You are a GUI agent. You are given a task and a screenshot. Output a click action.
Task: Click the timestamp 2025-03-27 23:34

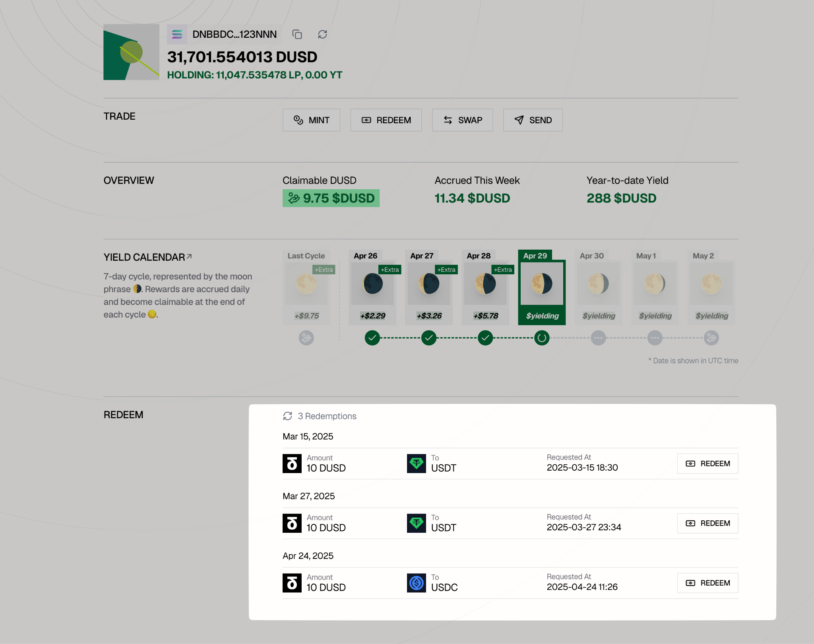584,527
